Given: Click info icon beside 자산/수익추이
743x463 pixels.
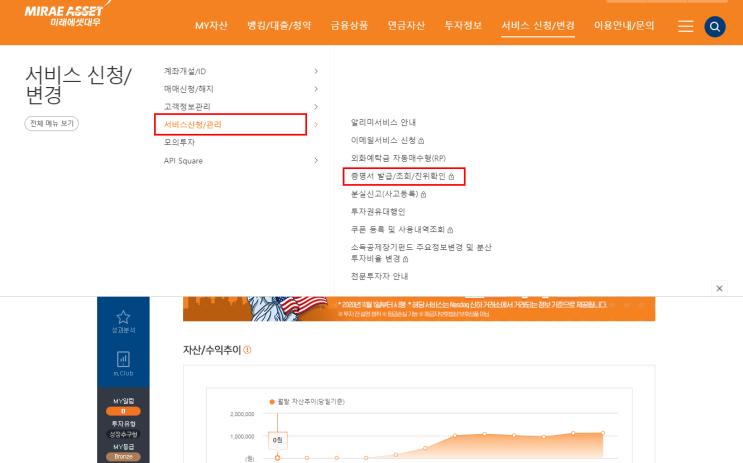Looking at the screenshot, I should click(x=247, y=350).
